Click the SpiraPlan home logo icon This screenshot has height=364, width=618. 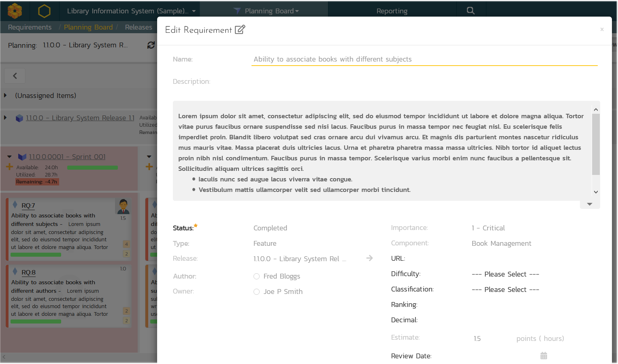point(15,11)
